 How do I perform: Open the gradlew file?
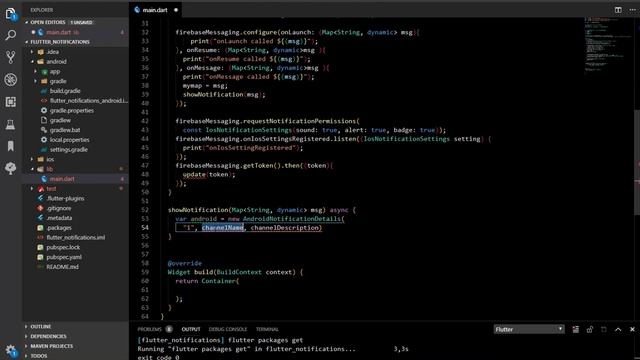(60, 120)
